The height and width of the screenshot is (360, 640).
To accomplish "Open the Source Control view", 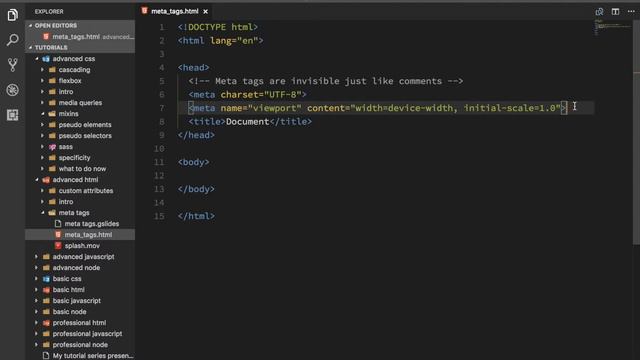I will click(x=12, y=65).
